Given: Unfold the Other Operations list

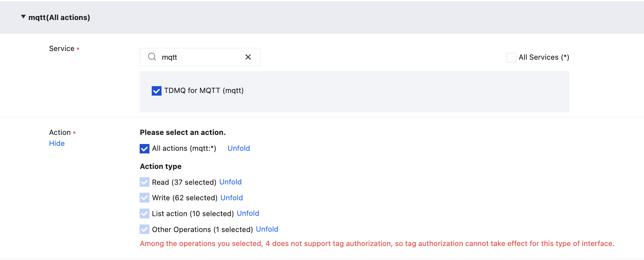Looking at the screenshot, I should [267, 229].
